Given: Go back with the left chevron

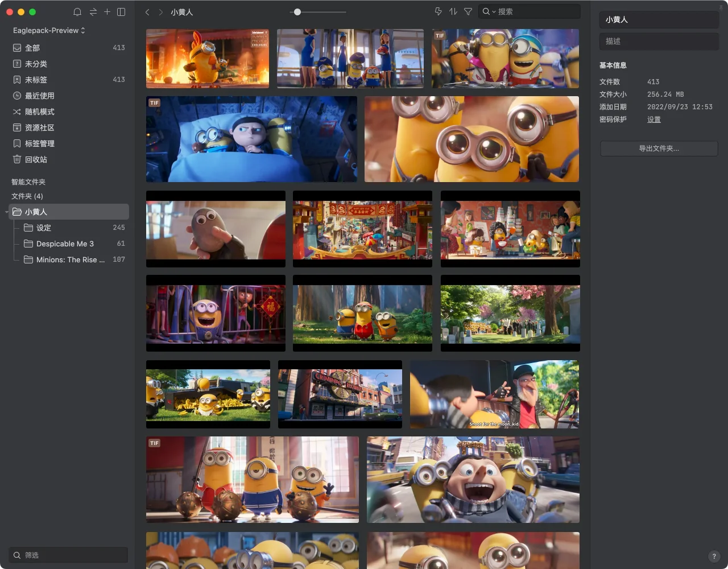Looking at the screenshot, I should pyautogui.click(x=147, y=12).
